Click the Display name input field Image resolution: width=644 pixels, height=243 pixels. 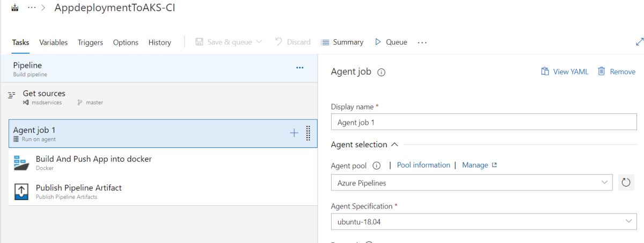(484, 122)
